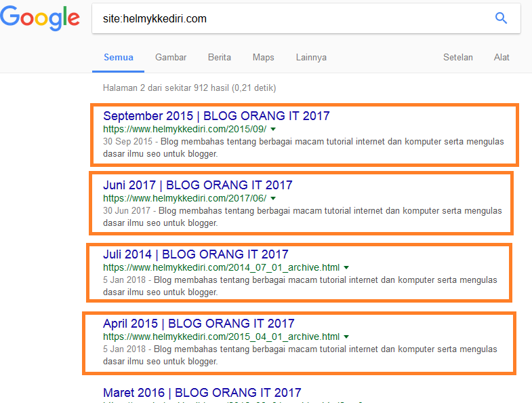Click the snippet under the April 2015 result

(300, 355)
